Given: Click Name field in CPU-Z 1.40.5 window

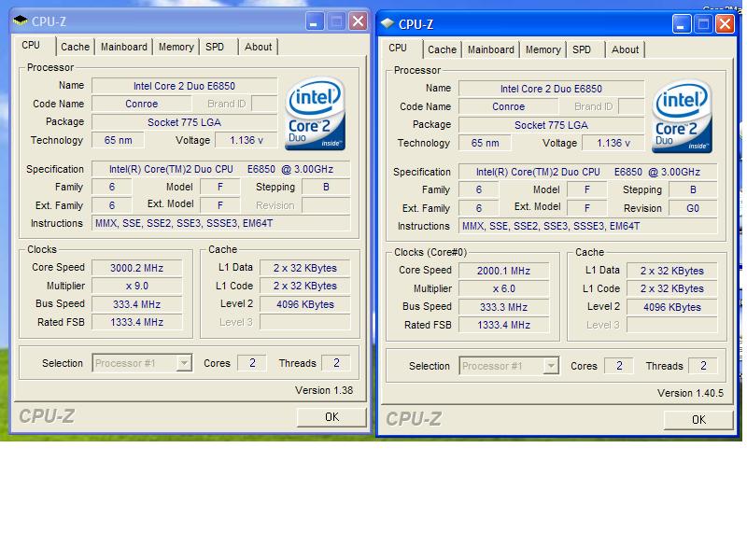Looking at the screenshot, I should (551, 89).
